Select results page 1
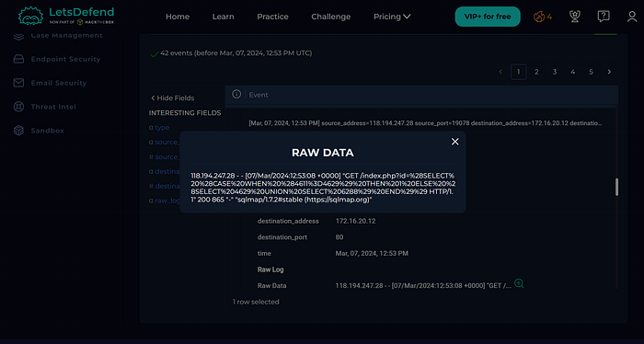 pos(519,72)
